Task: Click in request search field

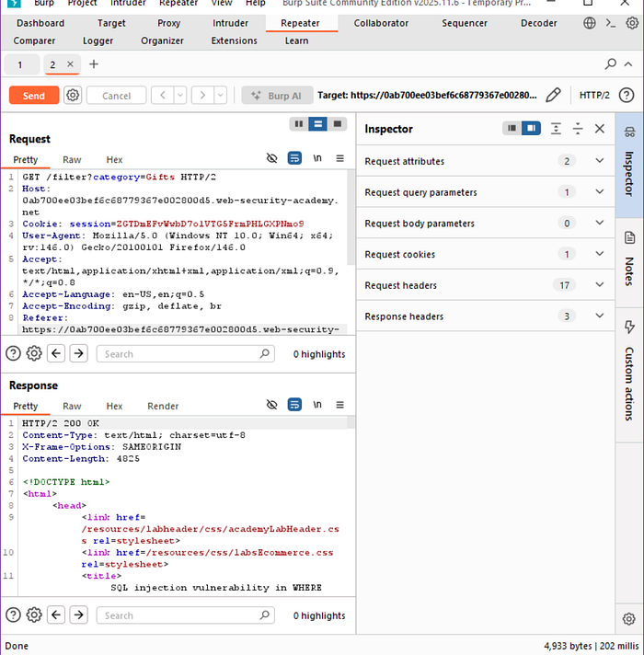Action: (x=186, y=354)
